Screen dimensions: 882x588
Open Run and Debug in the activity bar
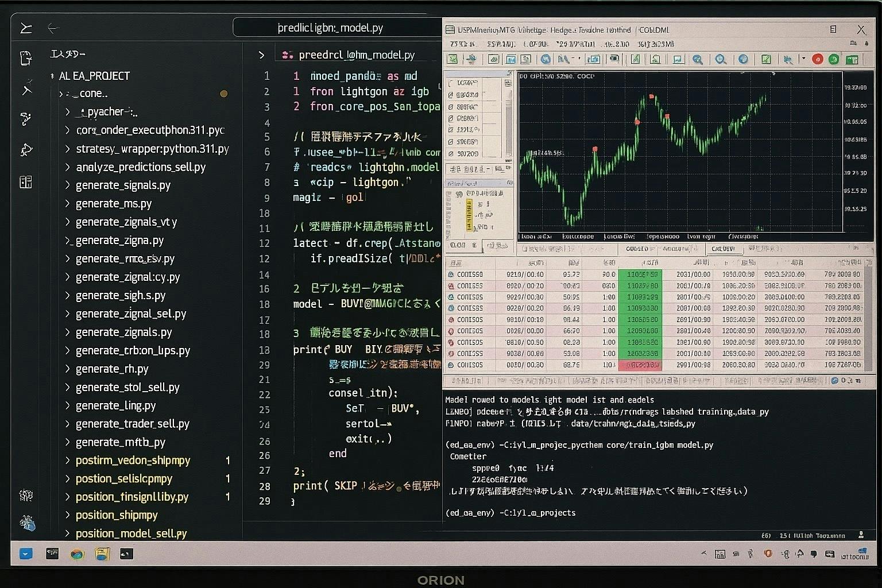pos(26,150)
